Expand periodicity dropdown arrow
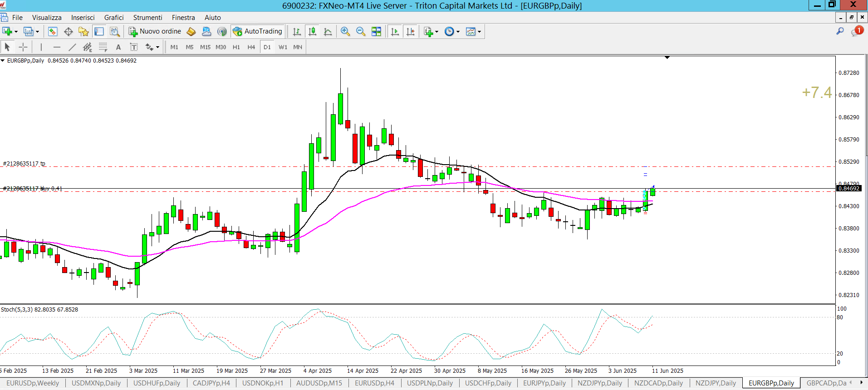Image resolution: width=868 pixels, height=390 pixels. [458, 32]
